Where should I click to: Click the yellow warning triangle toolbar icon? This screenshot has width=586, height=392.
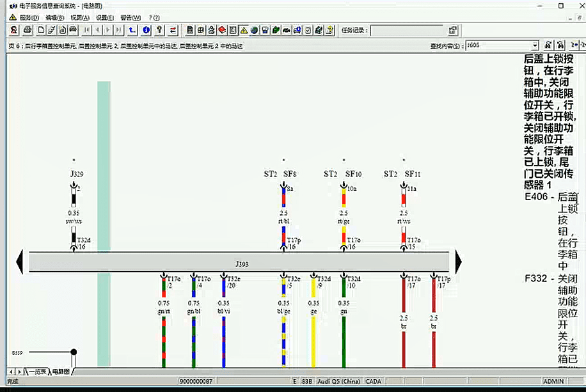pos(243,29)
